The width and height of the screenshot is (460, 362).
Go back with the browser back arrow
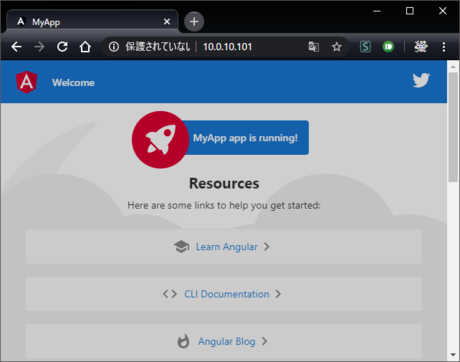[16, 47]
